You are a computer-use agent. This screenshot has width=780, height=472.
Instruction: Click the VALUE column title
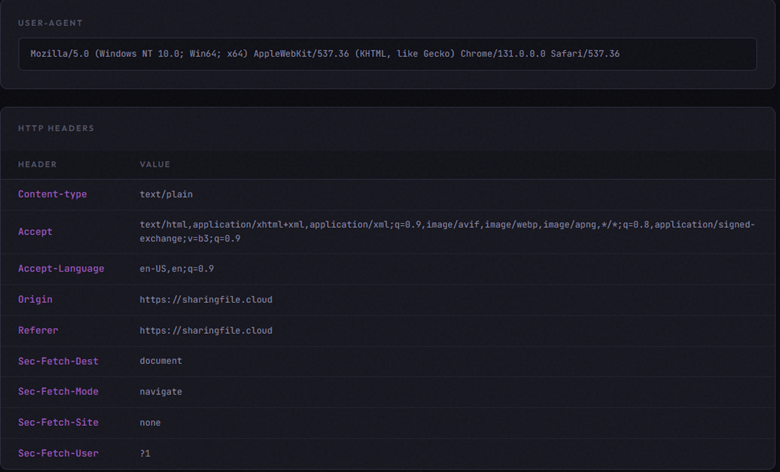click(x=155, y=164)
